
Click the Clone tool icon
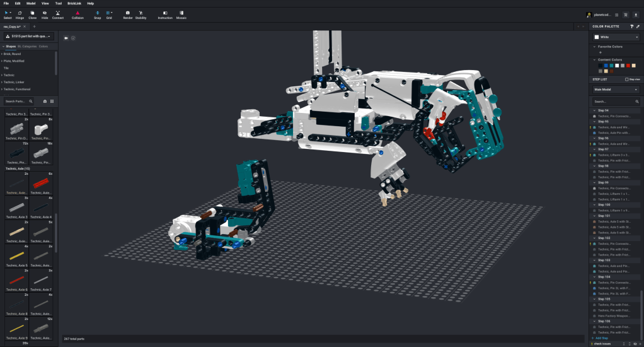click(32, 15)
